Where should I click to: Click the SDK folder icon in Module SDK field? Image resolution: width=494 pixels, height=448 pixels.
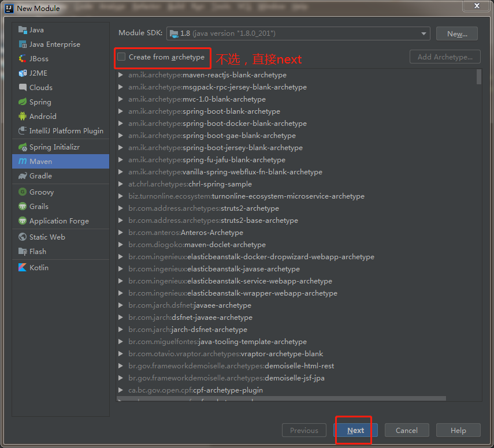point(174,33)
